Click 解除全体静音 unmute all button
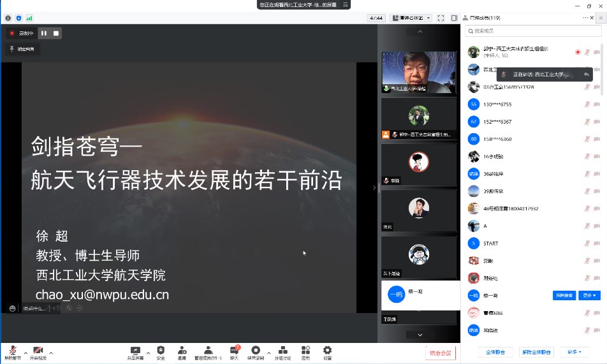The width and height of the screenshot is (607, 364). point(536,352)
